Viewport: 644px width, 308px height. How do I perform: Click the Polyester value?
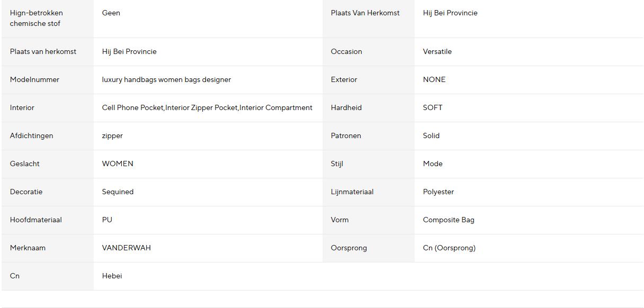click(438, 192)
